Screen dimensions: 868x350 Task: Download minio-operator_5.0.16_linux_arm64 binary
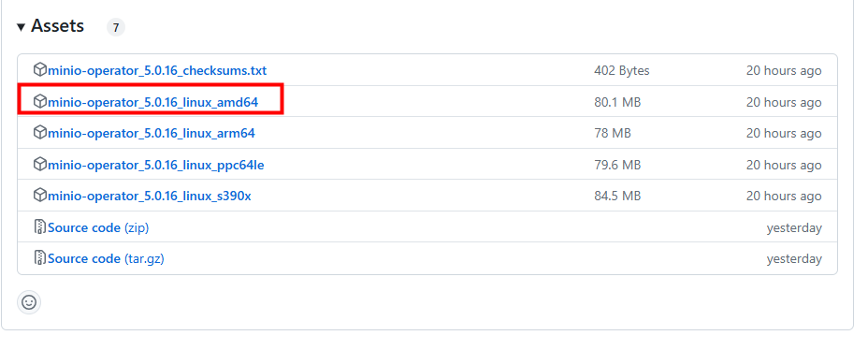152,134
